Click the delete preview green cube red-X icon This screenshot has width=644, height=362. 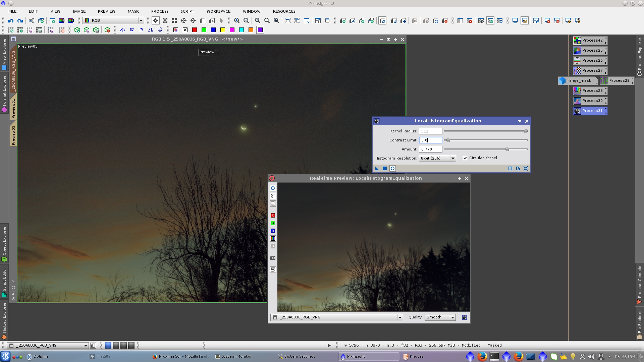[x=107, y=30]
